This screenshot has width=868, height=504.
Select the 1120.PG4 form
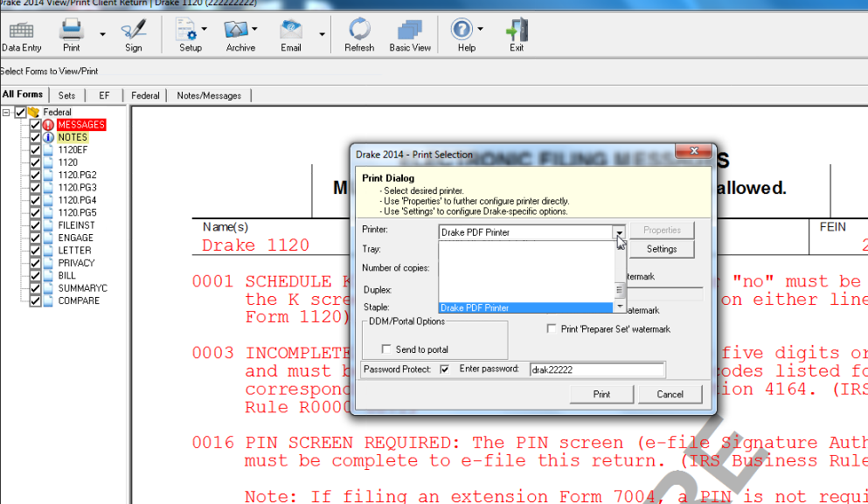[78, 200]
